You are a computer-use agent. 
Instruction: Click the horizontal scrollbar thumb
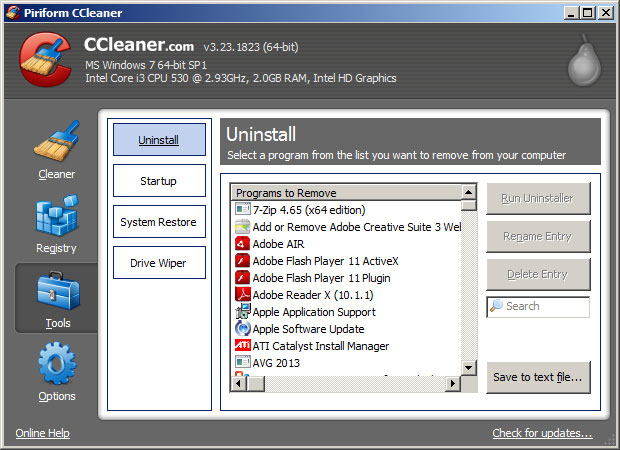(x=255, y=384)
